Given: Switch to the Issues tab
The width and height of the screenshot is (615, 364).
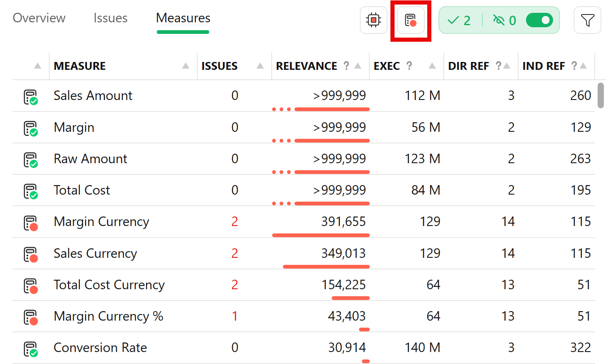Looking at the screenshot, I should coord(110,18).
